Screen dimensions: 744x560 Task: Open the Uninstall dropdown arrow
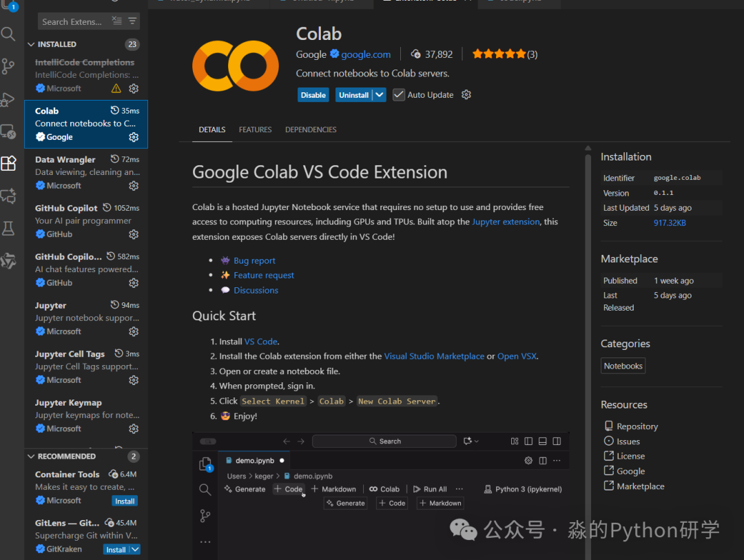[380, 94]
